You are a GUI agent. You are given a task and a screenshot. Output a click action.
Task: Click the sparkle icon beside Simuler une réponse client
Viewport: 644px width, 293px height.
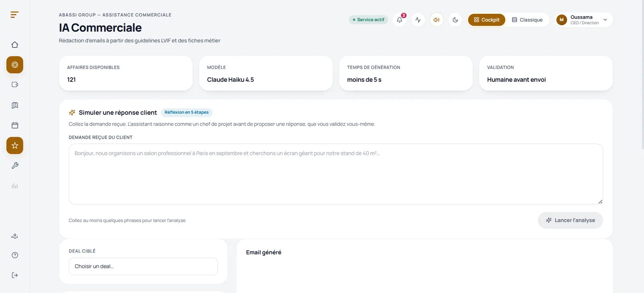72,112
